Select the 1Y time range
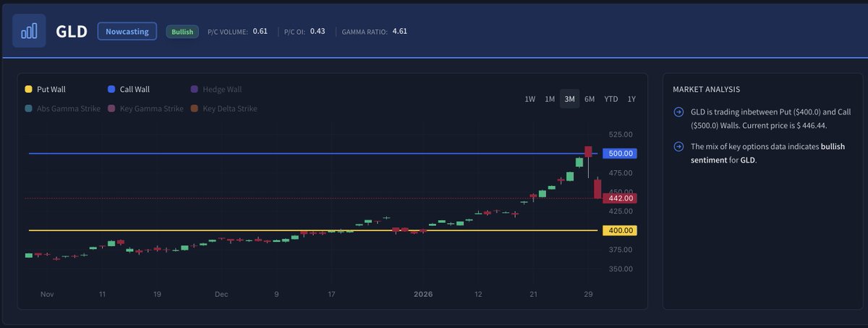This screenshot has height=328, width=868. tap(631, 99)
